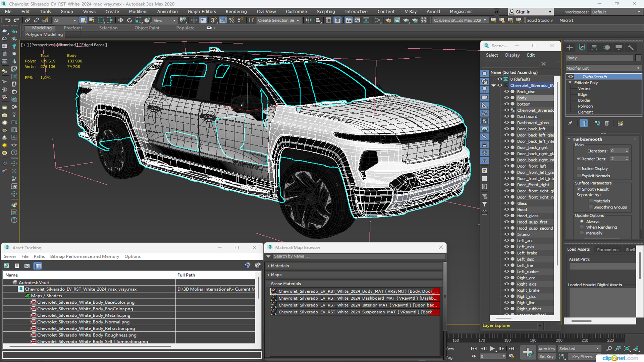Open the Motion panel icon
644x362 pixels.
point(606,48)
